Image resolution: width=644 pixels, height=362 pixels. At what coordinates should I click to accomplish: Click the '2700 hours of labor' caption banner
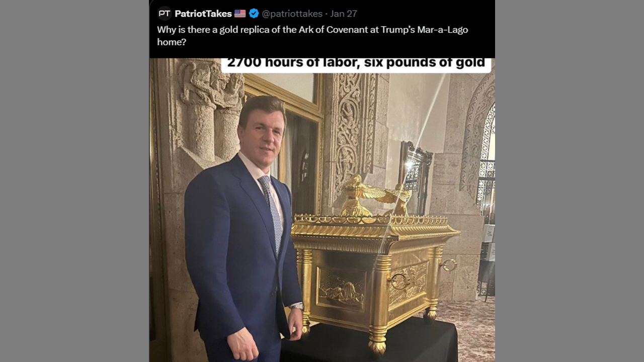point(356,64)
